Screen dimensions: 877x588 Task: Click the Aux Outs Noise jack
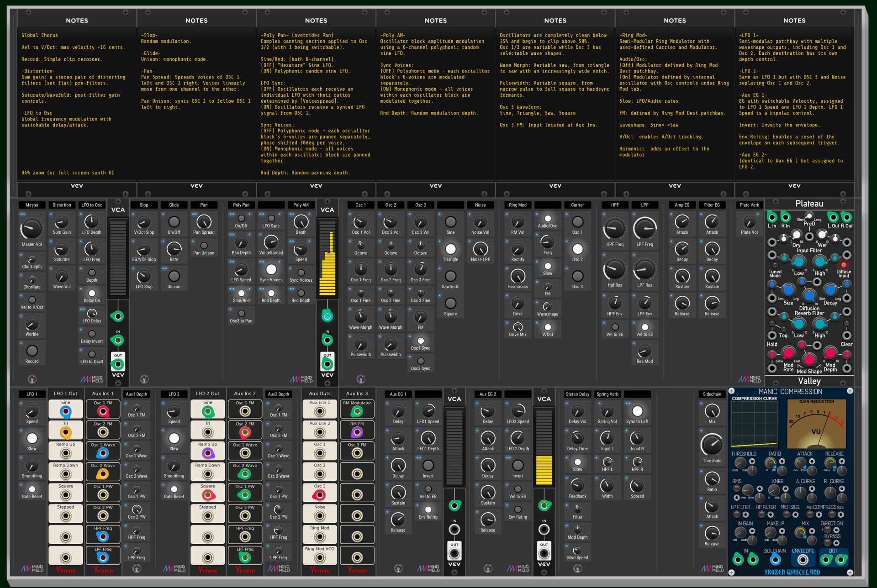tap(320, 516)
